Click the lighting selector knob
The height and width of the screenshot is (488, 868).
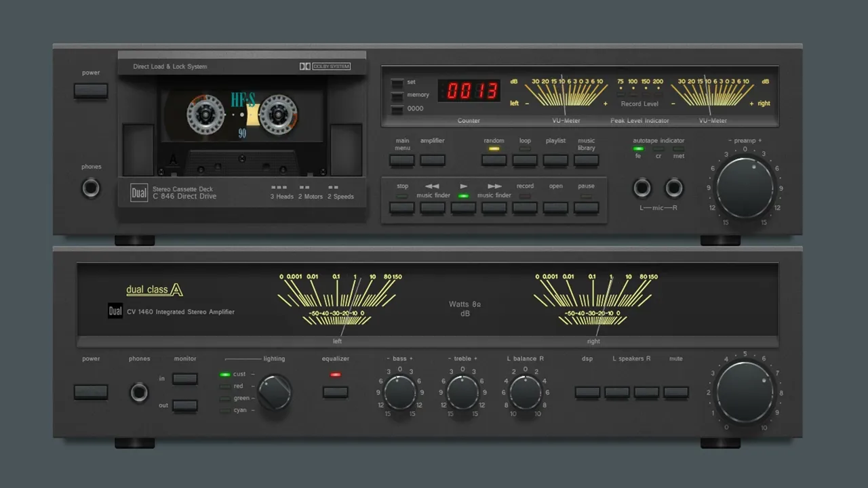tap(275, 392)
